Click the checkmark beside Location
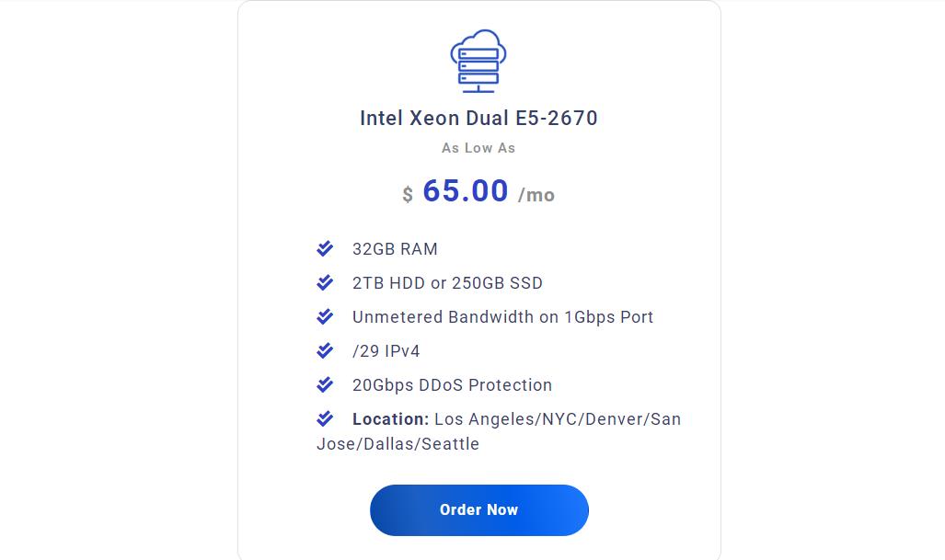 point(325,417)
